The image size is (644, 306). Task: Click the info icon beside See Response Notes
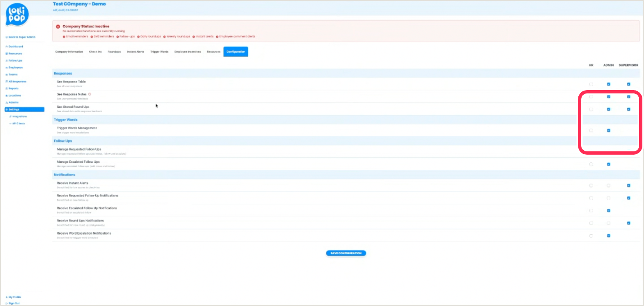pos(90,94)
